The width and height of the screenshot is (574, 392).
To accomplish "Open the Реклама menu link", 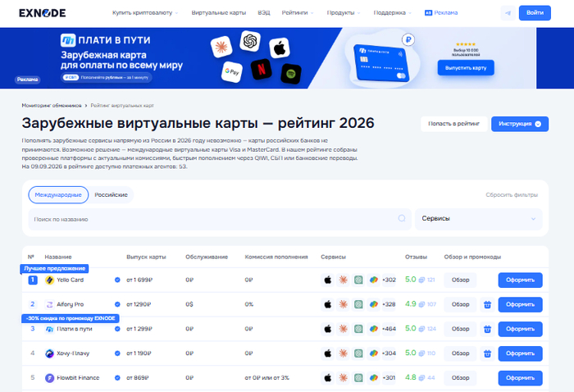I will (x=441, y=13).
